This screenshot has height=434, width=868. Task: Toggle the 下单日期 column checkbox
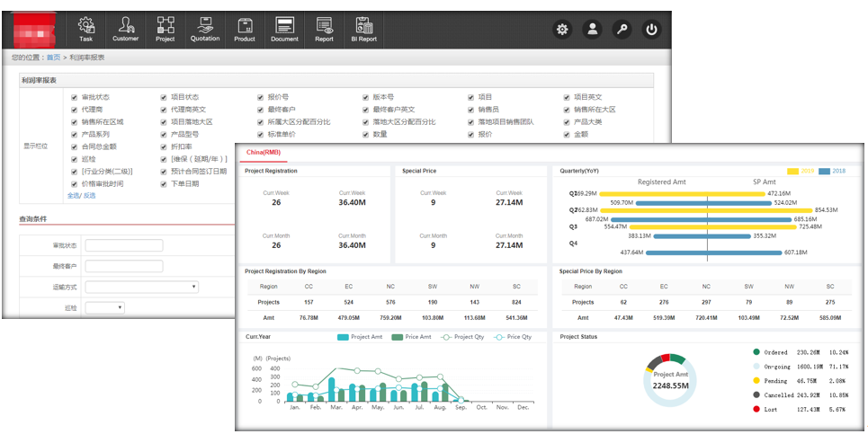164,183
